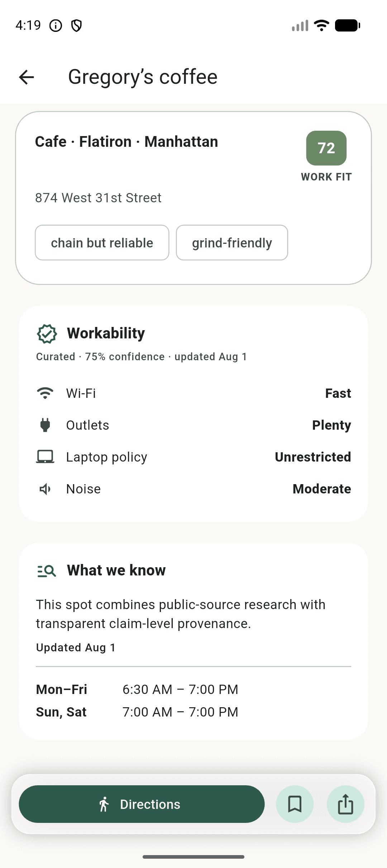Tap the Laptop policy laptop icon
Image resolution: width=387 pixels, height=868 pixels.
click(x=45, y=457)
